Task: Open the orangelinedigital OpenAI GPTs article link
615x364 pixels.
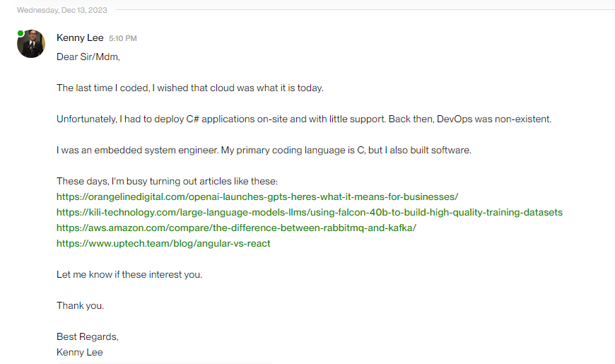Action: click(257, 196)
